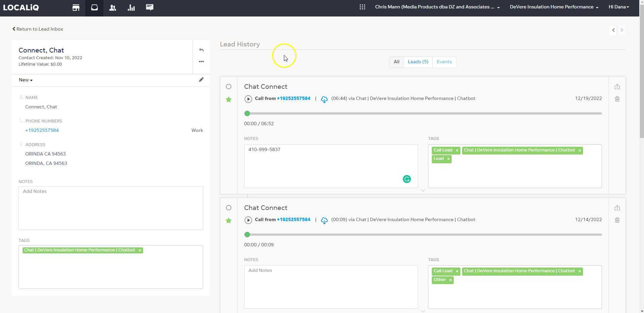The image size is (644, 313).
Task: Expand the New status dropdown
Action: tap(26, 80)
